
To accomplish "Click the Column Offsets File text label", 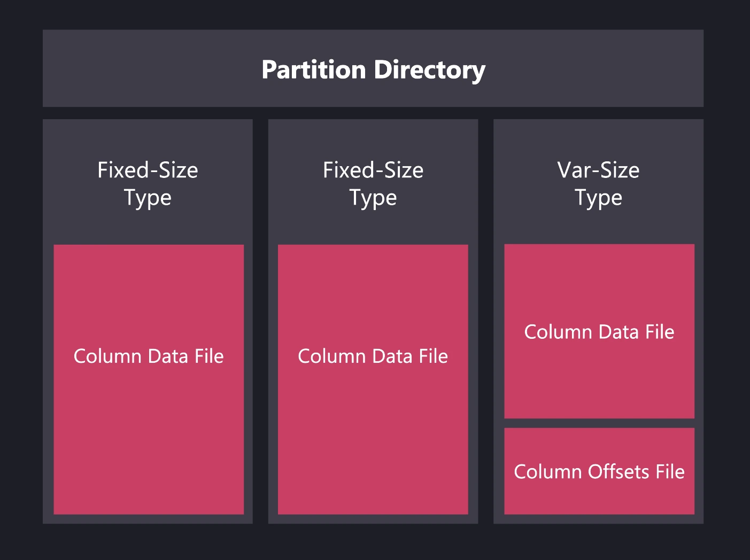I will 598,471.
